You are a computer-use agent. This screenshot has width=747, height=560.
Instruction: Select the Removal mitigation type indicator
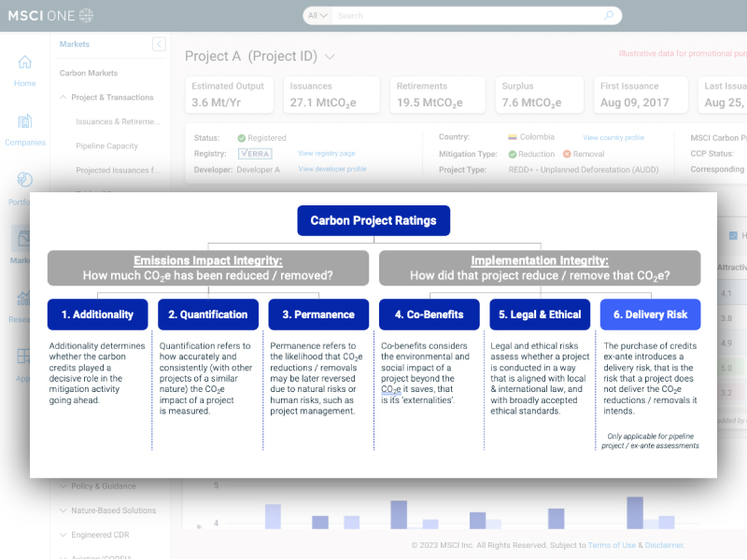[x=567, y=154]
